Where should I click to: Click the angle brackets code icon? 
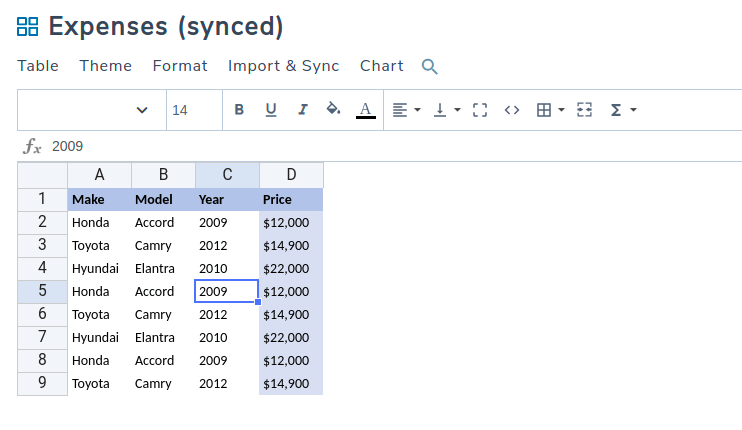(x=512, y=110)
